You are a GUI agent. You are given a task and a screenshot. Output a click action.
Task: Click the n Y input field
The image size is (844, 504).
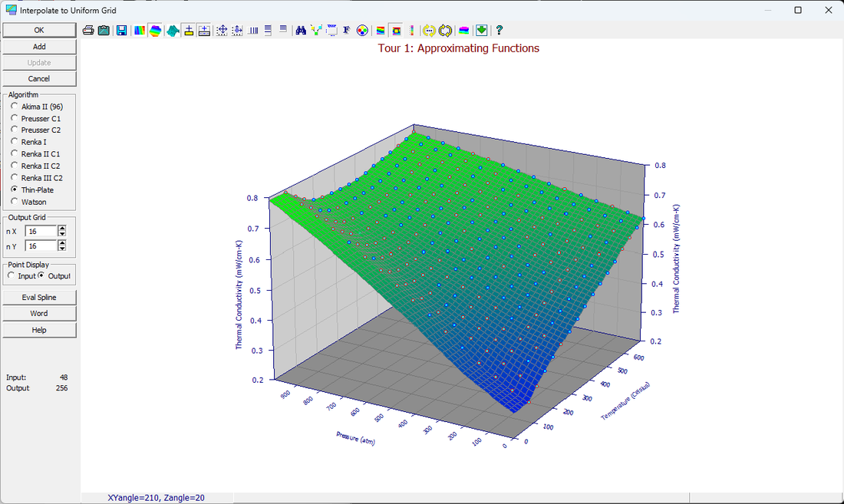pos(41,246)
